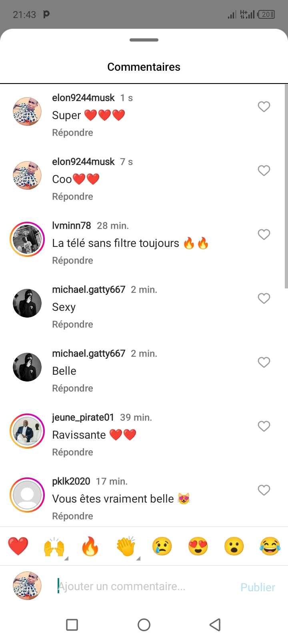Open the michael.gatty667 username on "Sexy" comment
Image resolution: width=288 pixels, height=644 pixels.
point(89,290)
